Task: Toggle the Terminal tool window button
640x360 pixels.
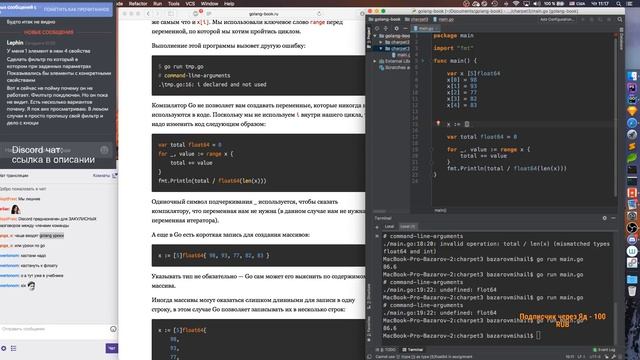Action: [x=413, y=350]
